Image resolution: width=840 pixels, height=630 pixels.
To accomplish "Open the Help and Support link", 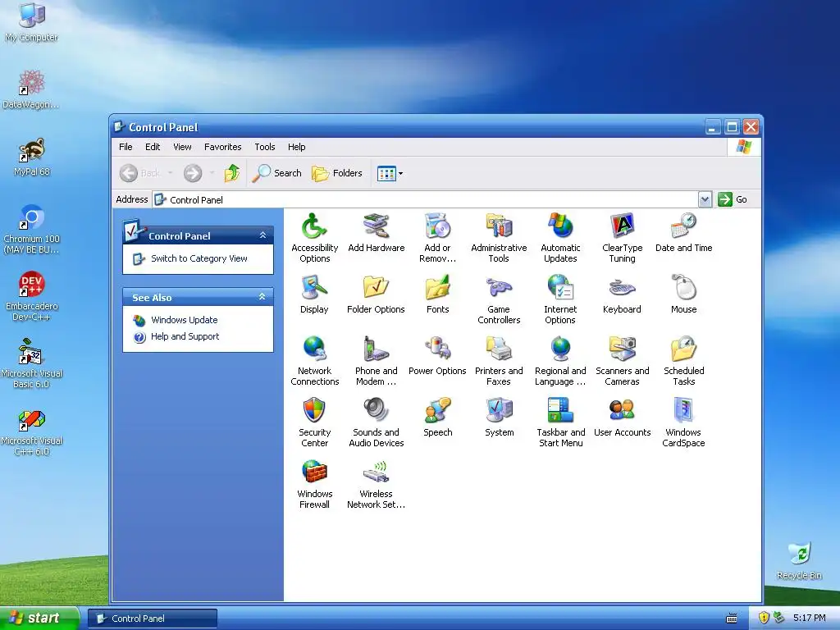I will 185,336.
